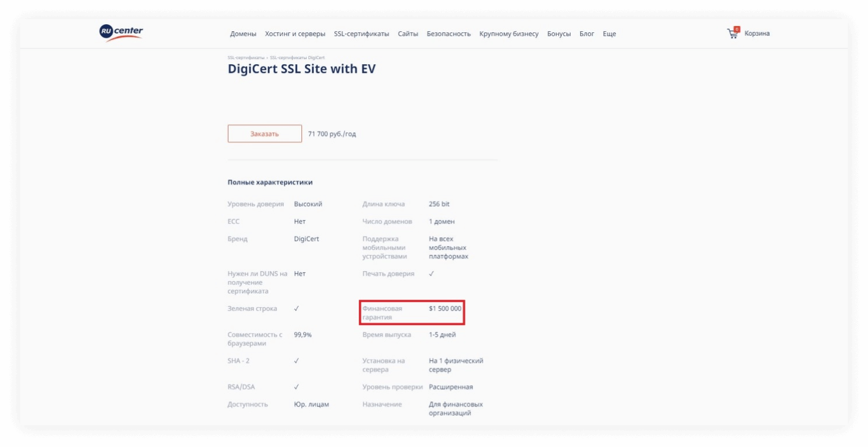Click the 71 700 руб./год price

[332, 134]
